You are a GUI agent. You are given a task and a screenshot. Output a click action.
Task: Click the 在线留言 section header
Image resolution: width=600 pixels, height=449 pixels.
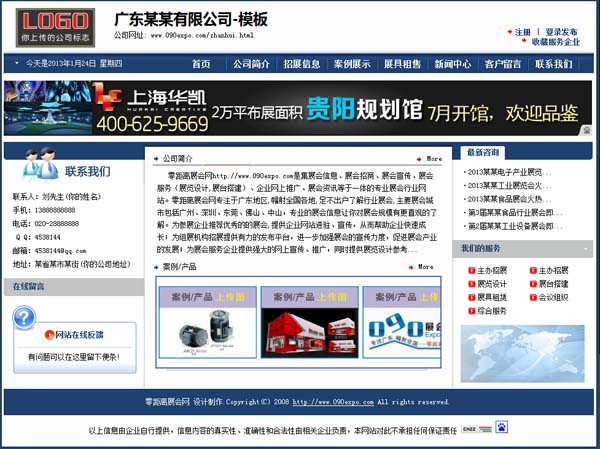[74, 287]
